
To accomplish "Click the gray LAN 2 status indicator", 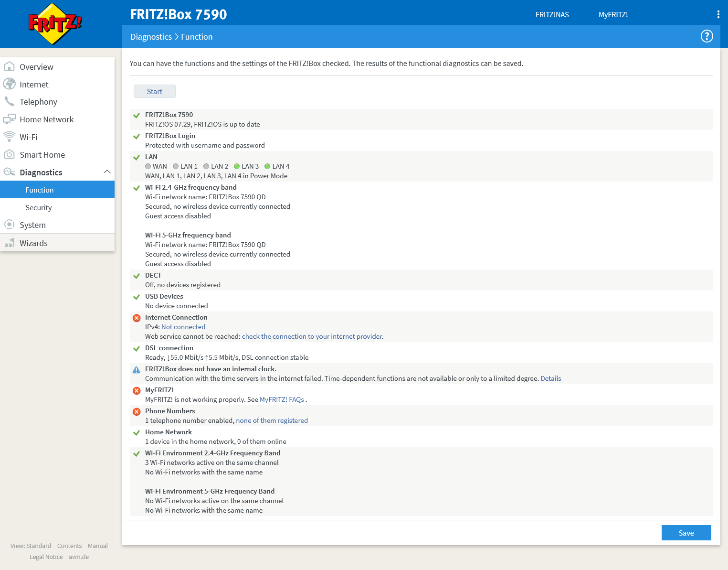I will pos(206,166).
